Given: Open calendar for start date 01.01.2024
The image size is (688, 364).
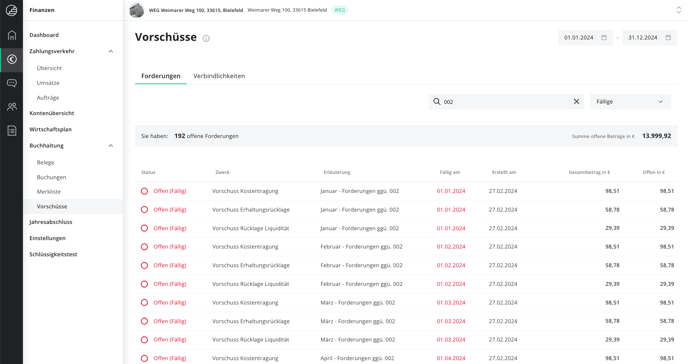Looking at the screenshot, I should (604, 38).
